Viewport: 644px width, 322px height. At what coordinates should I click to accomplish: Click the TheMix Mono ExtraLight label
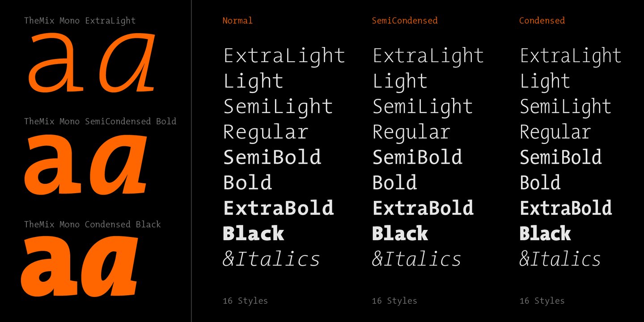pos(80,21)
